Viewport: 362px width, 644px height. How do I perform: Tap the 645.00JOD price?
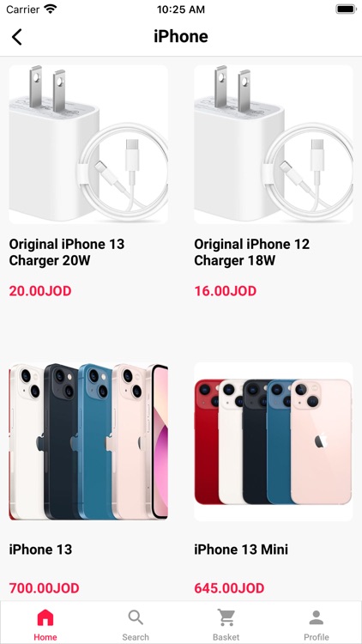point(229,588)
